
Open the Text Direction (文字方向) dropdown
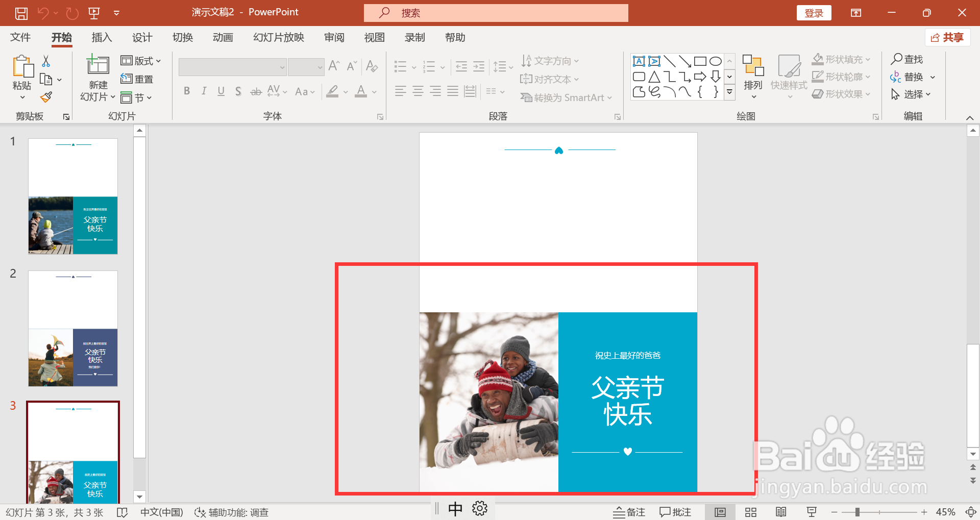pos(550,61)
